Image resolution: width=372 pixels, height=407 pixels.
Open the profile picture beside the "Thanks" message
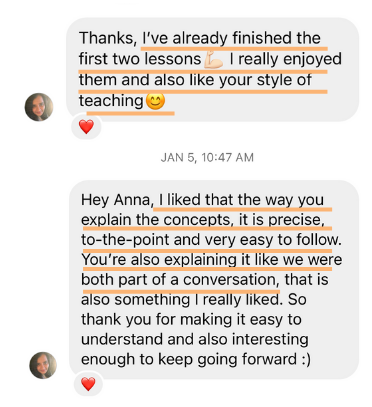(x=39, y=107)
